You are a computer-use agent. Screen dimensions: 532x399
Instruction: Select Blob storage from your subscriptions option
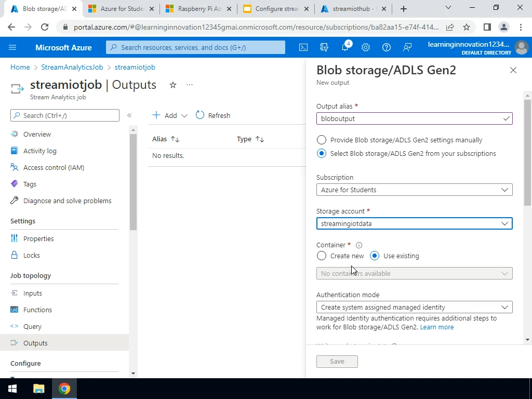[321, 153]
